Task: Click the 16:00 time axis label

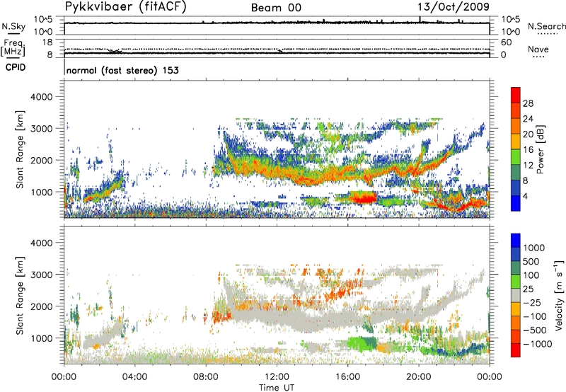Action: pyautogui.click(x=347, y=377)
